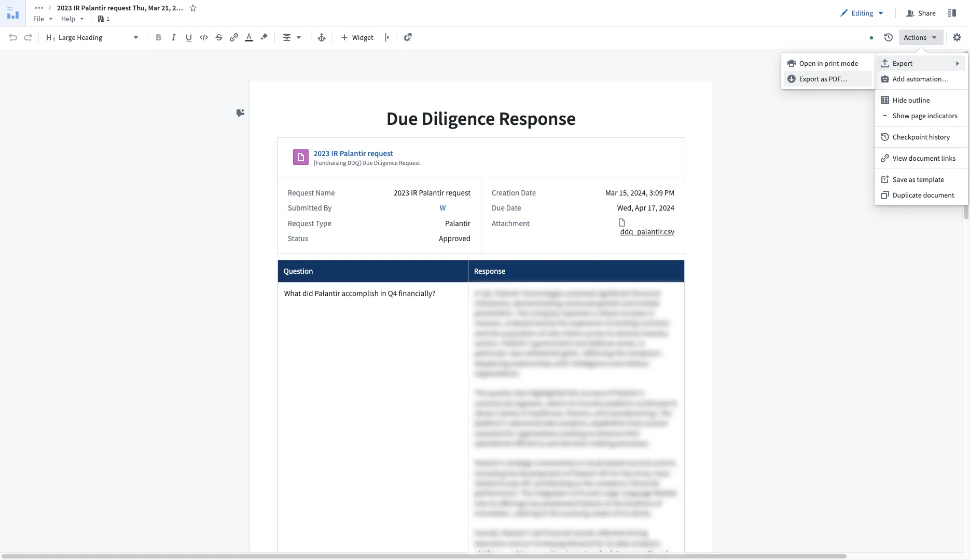Click the purple document object icon
The width and height of the screenshot is (970, 560).
click(300, 157)
